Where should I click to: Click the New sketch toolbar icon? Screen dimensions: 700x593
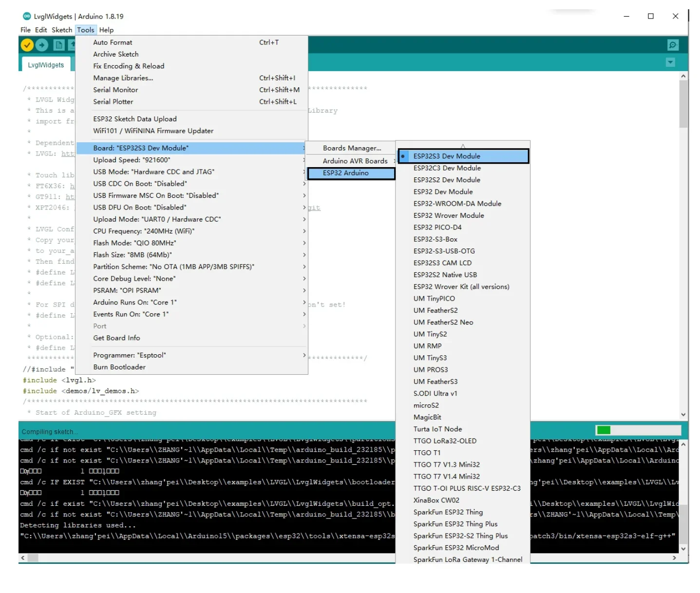tap(59, 45)
